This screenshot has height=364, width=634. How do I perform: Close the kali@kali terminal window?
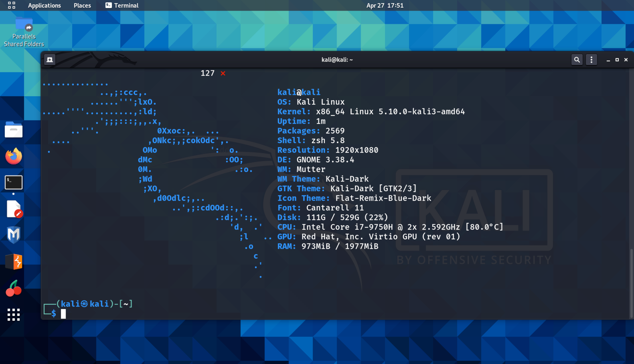pos(626,60)
